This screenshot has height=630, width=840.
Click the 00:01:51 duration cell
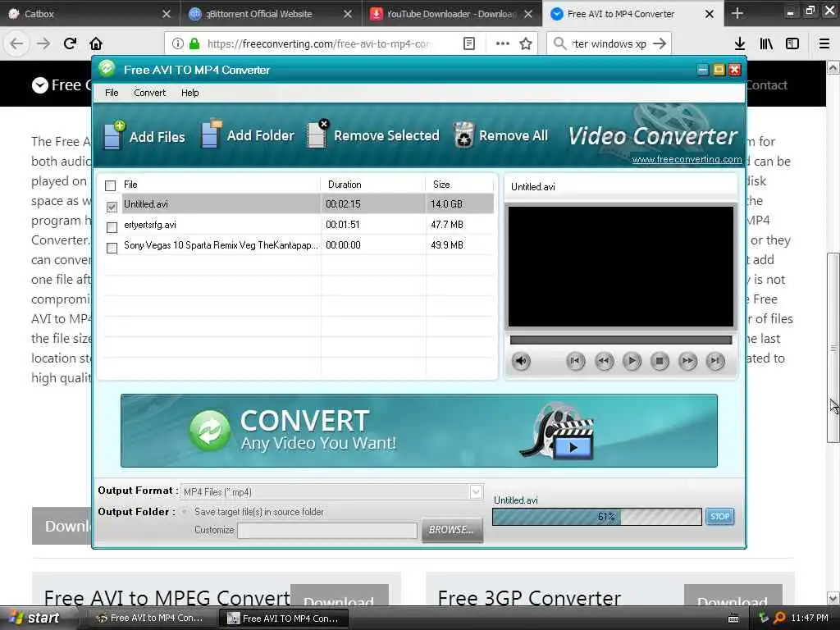click(x=344, y=225)
